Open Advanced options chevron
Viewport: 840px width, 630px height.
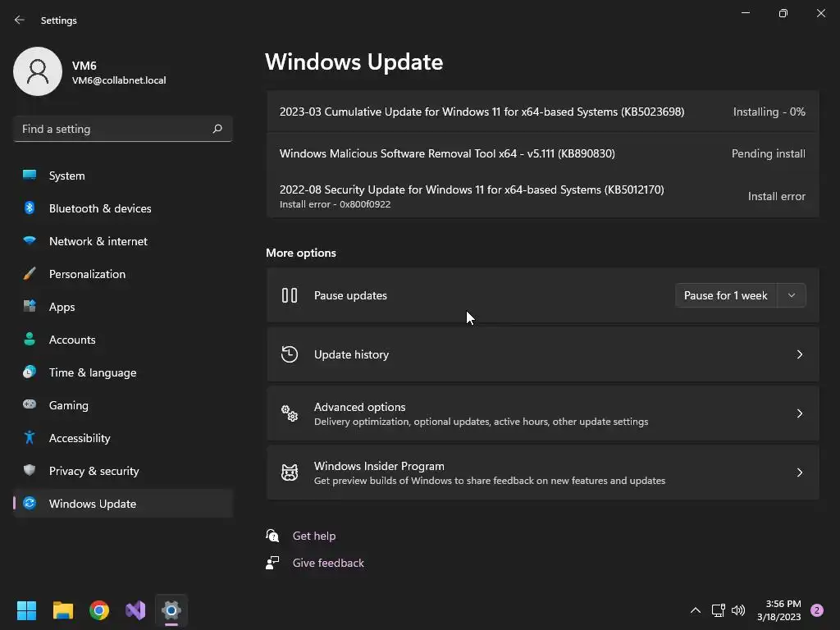pyautogui.click(x=799, y=413)
